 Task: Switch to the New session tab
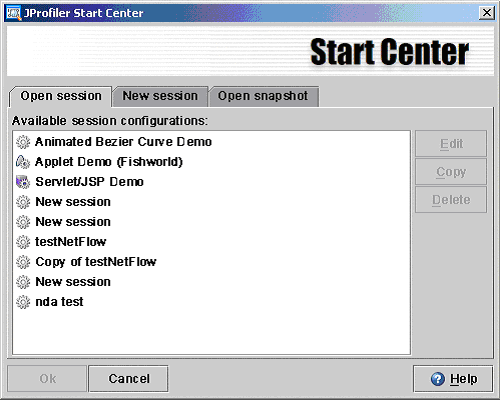160,96
